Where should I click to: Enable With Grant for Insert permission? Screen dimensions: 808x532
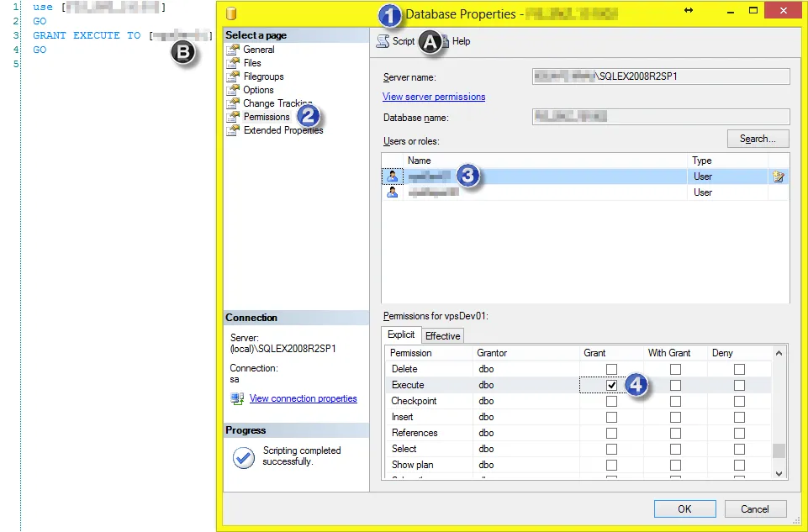675,417
